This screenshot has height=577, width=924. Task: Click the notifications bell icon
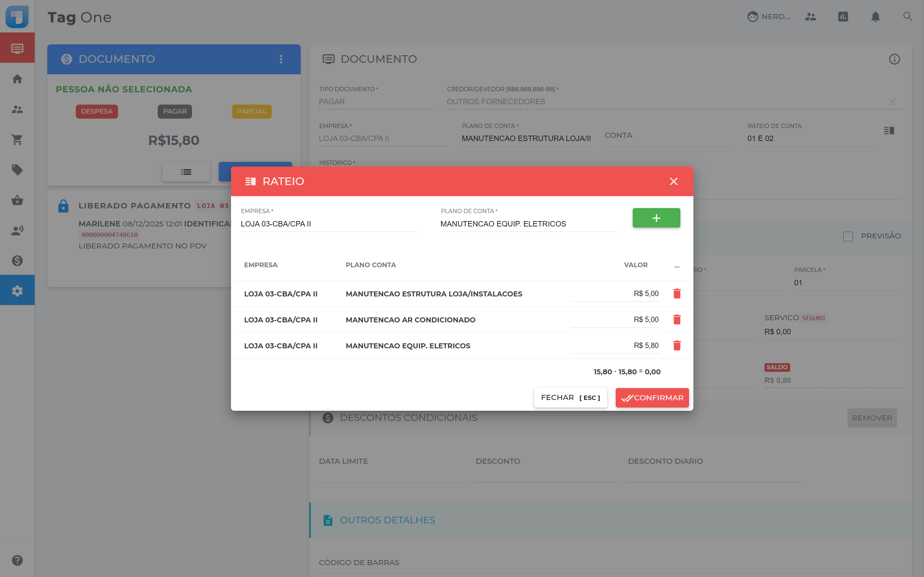pyautogui.click(x=875, y=17)
